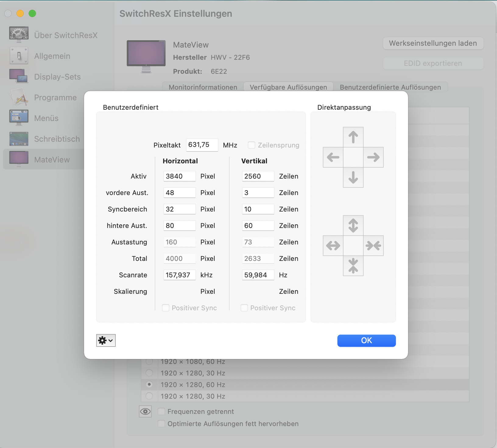This screenshot has height=448, width=497.
Task: Click horizontal Scanrate field 157,937
Action: (180, 275)
